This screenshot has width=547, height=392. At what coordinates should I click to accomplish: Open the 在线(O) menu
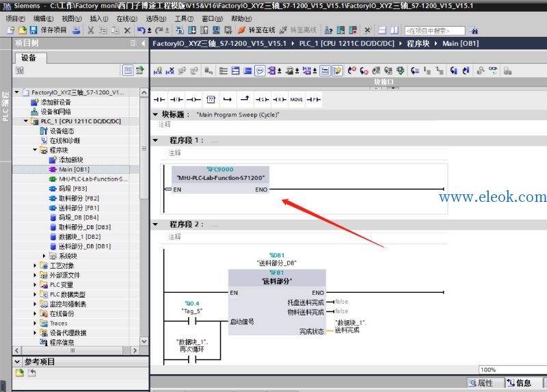(126, 18)
